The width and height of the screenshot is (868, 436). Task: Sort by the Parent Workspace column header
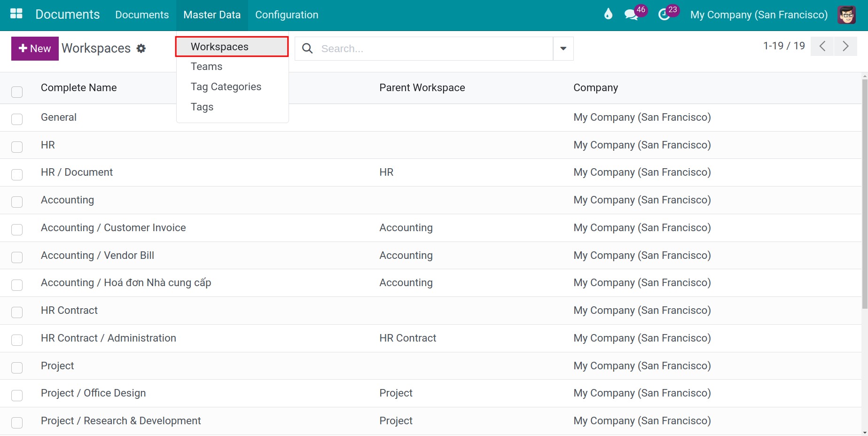tap(422, 88)
